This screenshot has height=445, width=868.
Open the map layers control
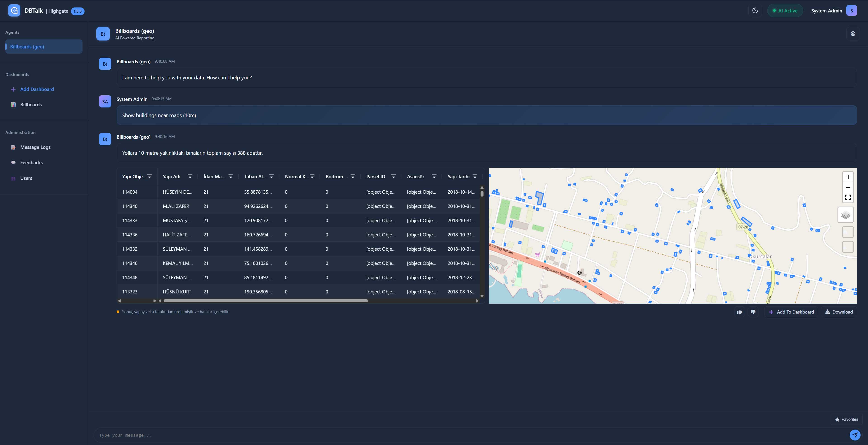845,215
